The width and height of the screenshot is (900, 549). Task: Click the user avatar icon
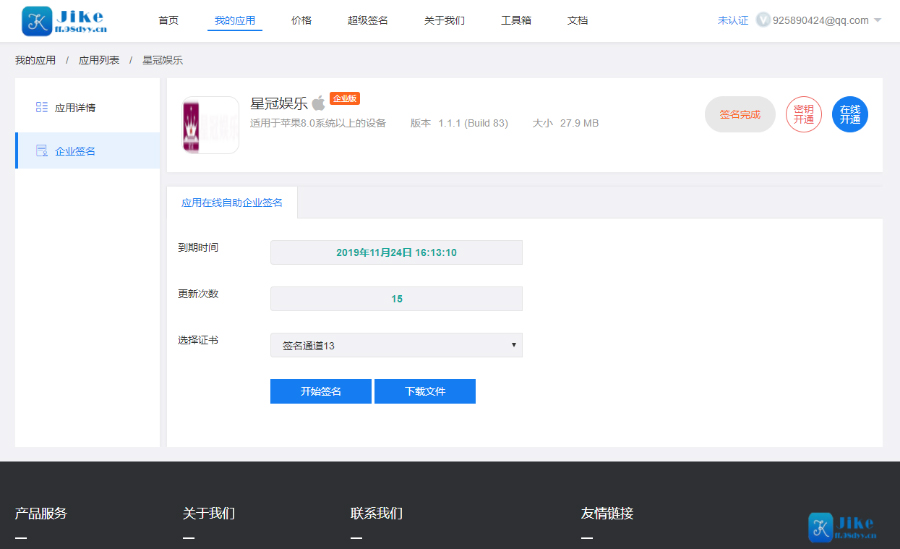click(764, 20)
